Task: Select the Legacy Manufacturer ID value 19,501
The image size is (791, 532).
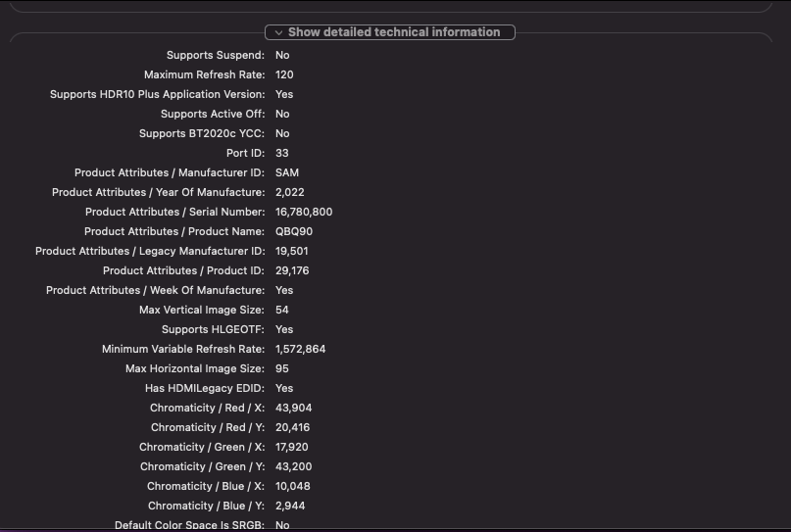Action: pyautogui.click(x=292, y=251)
